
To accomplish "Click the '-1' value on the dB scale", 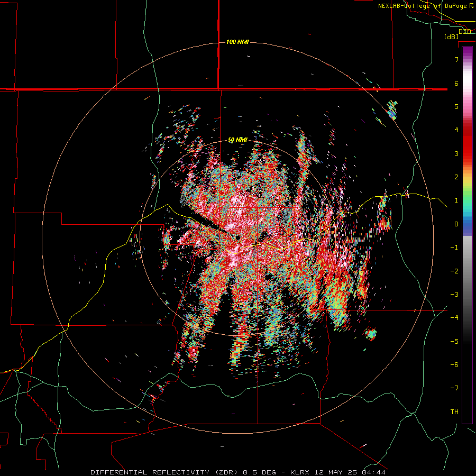I will [x=454, y=248].
